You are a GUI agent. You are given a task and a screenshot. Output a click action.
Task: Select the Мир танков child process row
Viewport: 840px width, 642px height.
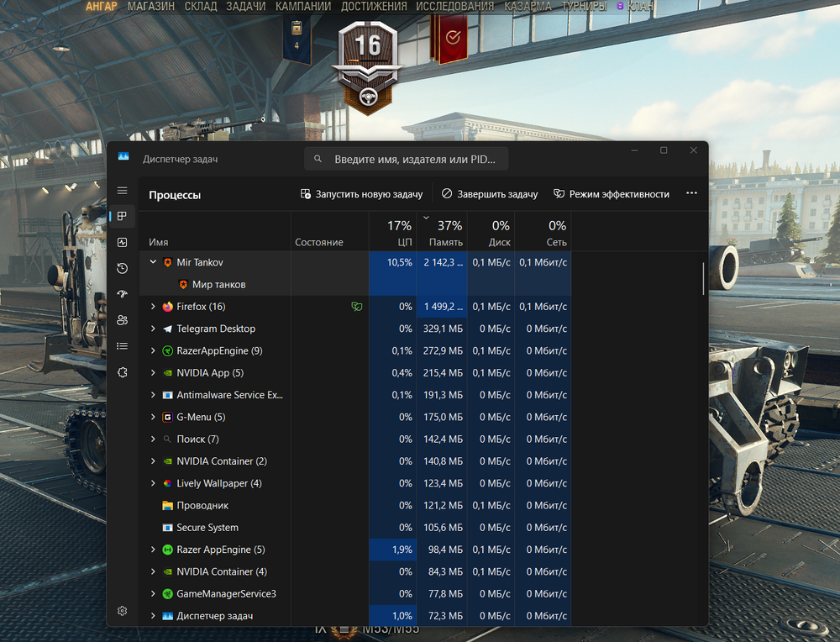click(354, 285)
